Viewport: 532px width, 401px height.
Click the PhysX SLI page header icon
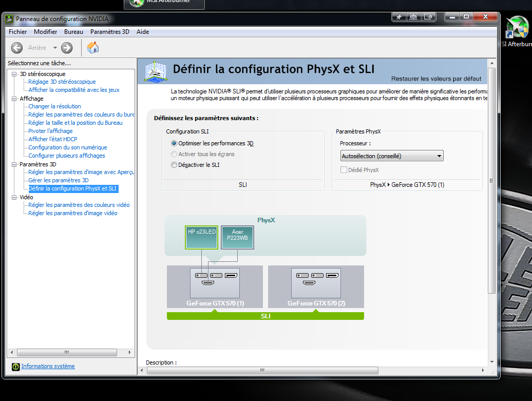click(156, 71)
